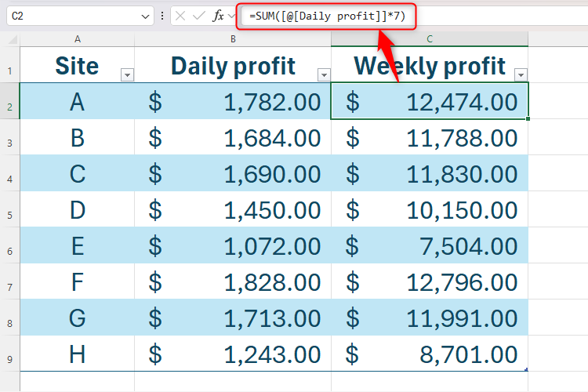Click the formula bar containing the SUM formula
This screenshot has height=392, width=588.
click(415, 16)
